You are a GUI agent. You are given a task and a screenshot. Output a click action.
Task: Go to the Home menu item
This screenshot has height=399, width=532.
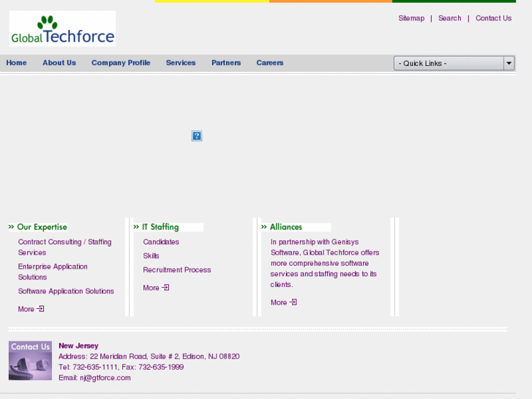(x=16, y=63)
